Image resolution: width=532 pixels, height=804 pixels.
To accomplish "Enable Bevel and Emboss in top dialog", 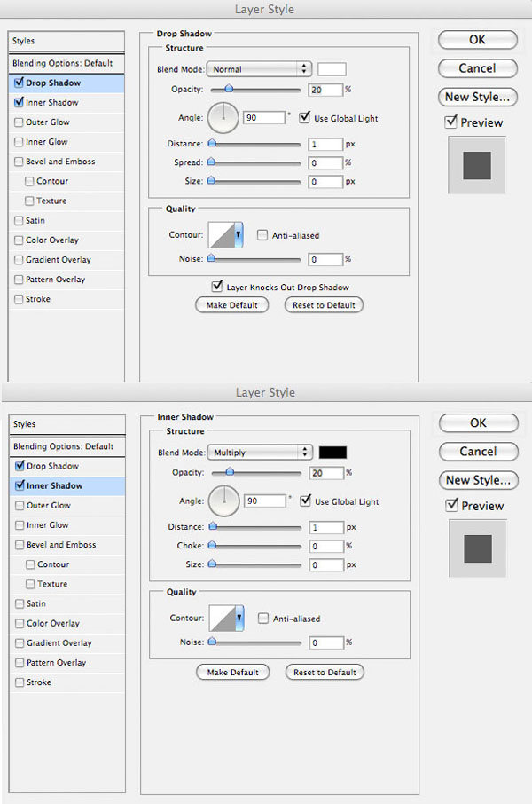I will [x=19, y=162].
